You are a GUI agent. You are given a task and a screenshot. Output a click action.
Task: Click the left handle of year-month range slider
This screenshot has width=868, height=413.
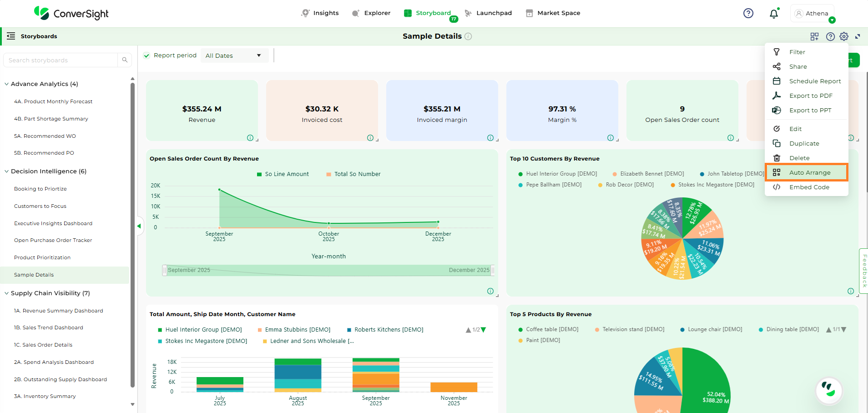(165, 270)
